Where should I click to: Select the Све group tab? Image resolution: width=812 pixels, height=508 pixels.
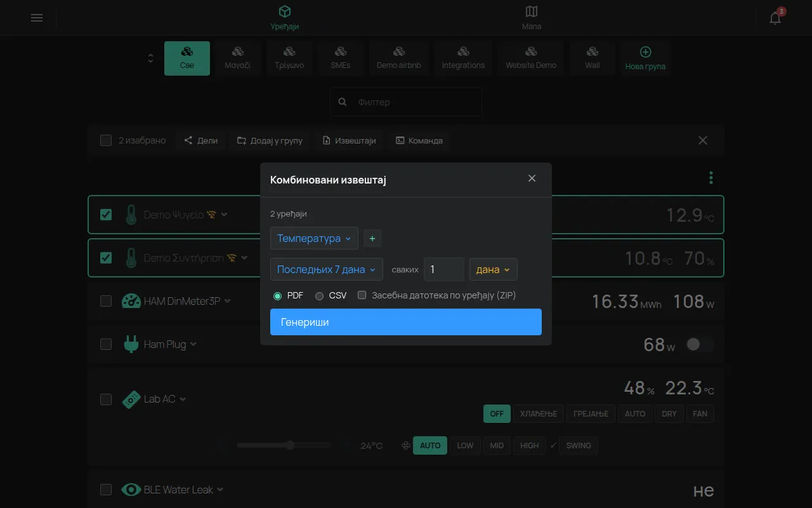tap(187, 58)
